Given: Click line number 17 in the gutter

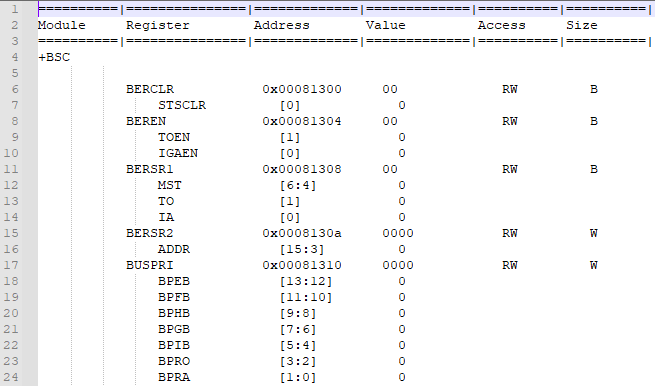Looking at the screenshot, I should click(x=11, y=265).
